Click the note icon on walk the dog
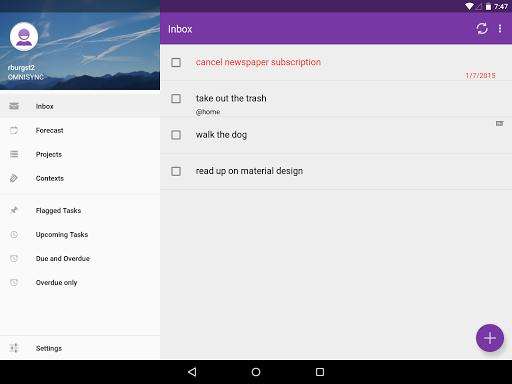Screen dimensions: 512x384 tap(499, 124)
